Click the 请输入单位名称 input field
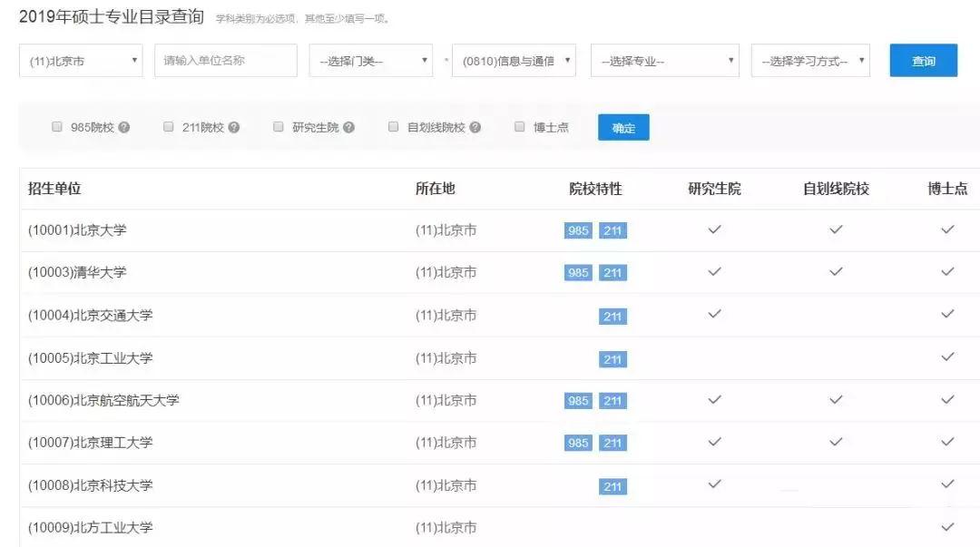Screen dimensions: 980x547 [226, 61]
